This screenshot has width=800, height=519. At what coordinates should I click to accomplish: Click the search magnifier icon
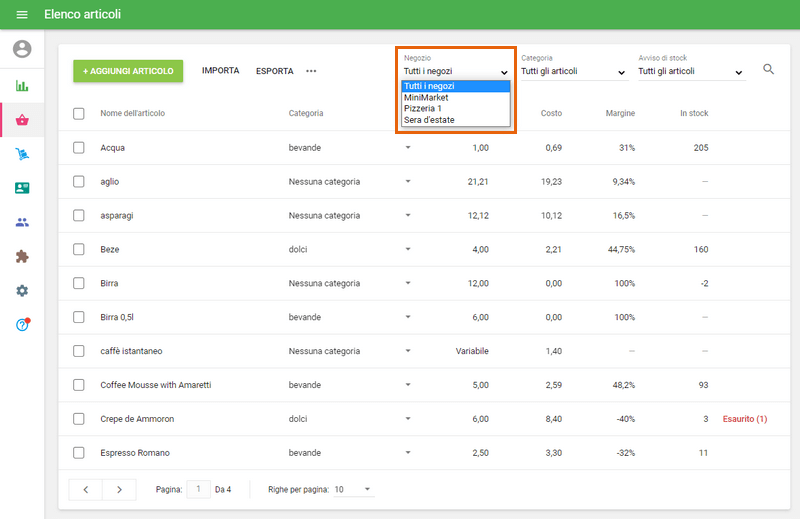click(769, 69)
